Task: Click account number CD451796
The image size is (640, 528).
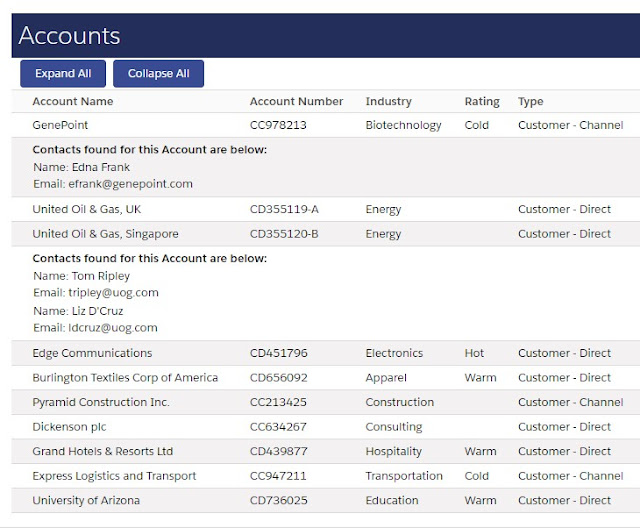Action: pyautogui.click(x=278, y=353)
